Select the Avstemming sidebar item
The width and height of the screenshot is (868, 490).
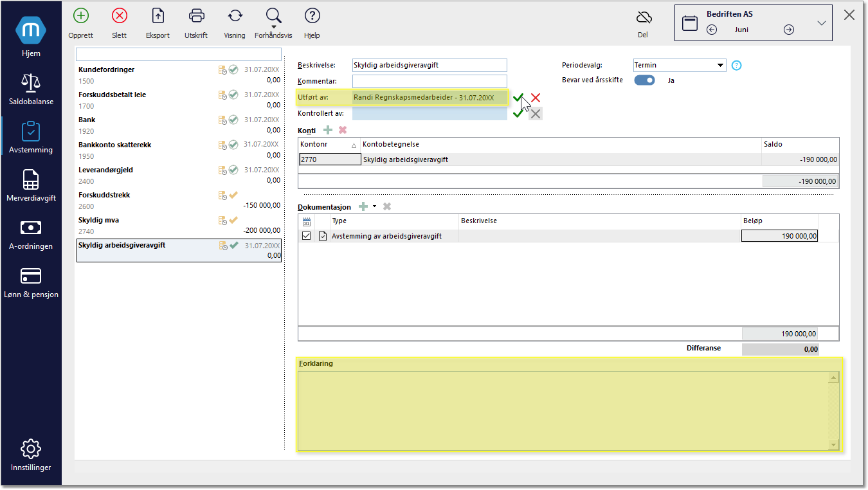[x=31, y=137]
